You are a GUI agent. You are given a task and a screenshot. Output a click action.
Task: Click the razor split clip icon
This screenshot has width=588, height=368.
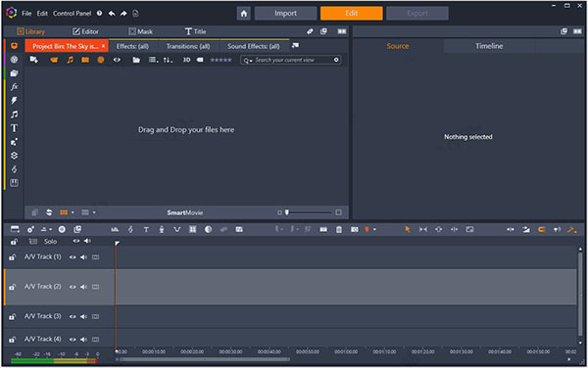coord(323,229)
